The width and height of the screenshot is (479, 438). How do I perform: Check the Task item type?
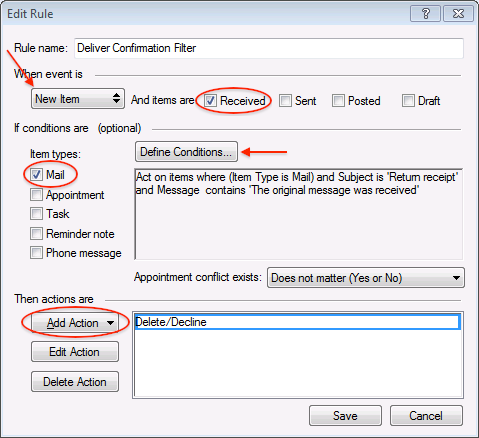(36, 214)
